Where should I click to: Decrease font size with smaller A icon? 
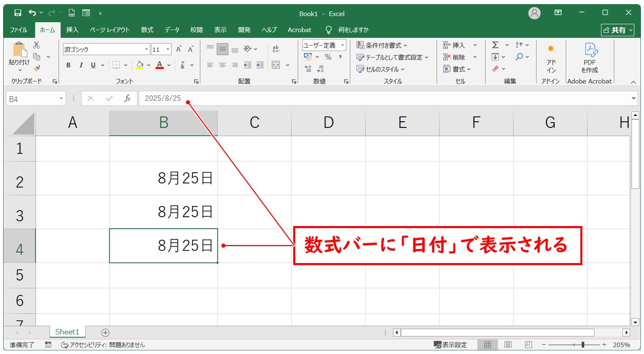(191, 49)
